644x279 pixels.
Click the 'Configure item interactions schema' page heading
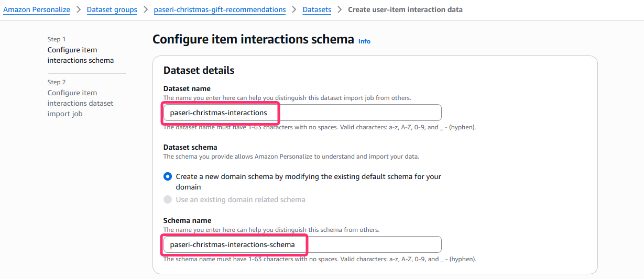point(253,39)
